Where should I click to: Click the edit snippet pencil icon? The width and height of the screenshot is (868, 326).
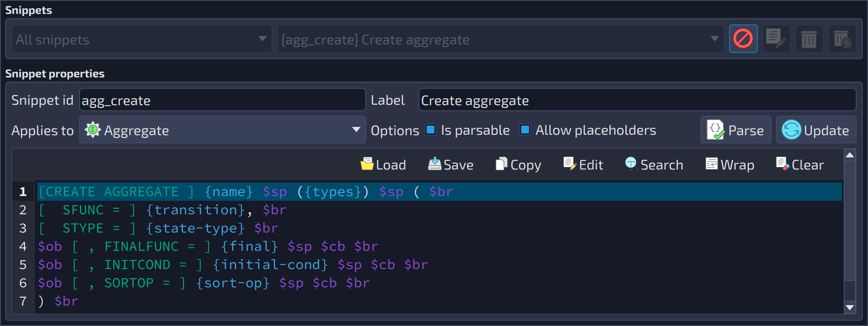click(x=776, y=39)
